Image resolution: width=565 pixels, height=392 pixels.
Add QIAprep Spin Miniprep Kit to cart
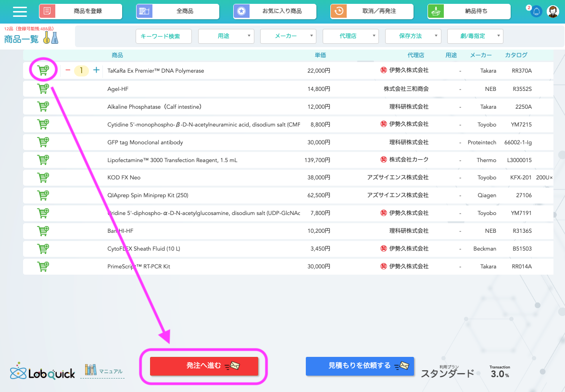(43, 195)
